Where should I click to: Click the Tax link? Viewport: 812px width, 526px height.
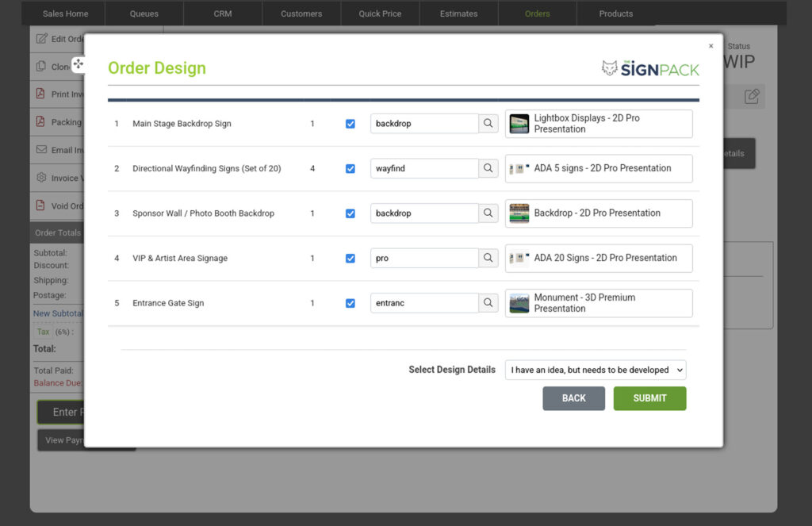pos(43,332)
